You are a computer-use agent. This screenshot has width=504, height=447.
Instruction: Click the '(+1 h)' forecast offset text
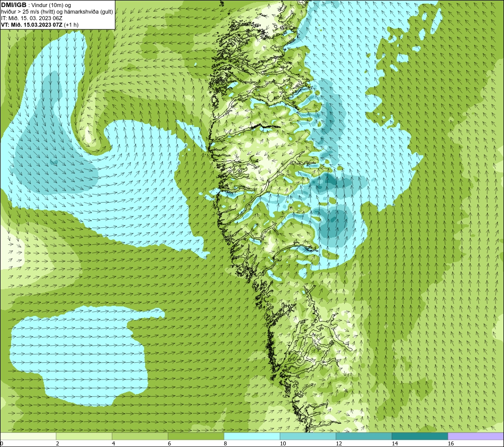click(72, 25)
